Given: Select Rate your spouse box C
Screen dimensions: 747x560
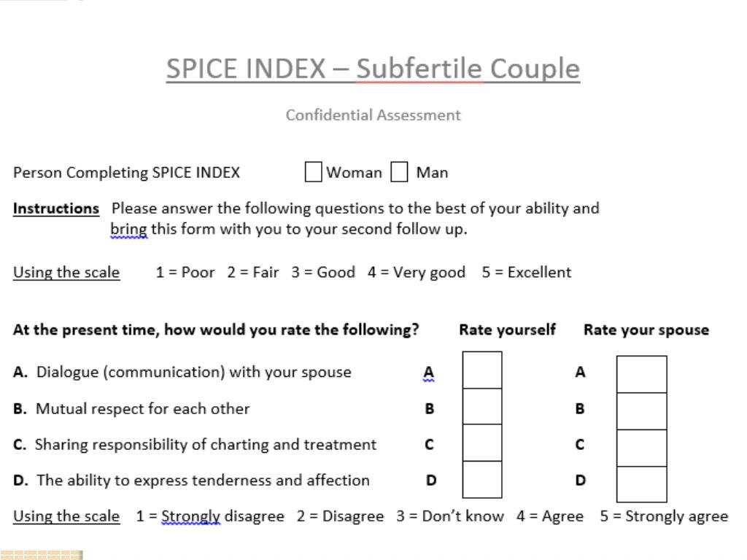Looking at the screenshot, I should [642, 448].
